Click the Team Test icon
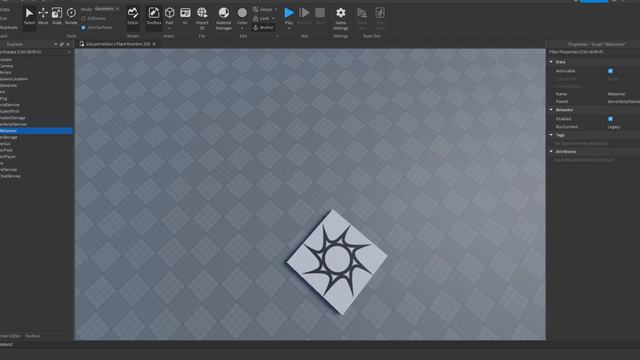This screenshot has width=640, height=360. 362,18
